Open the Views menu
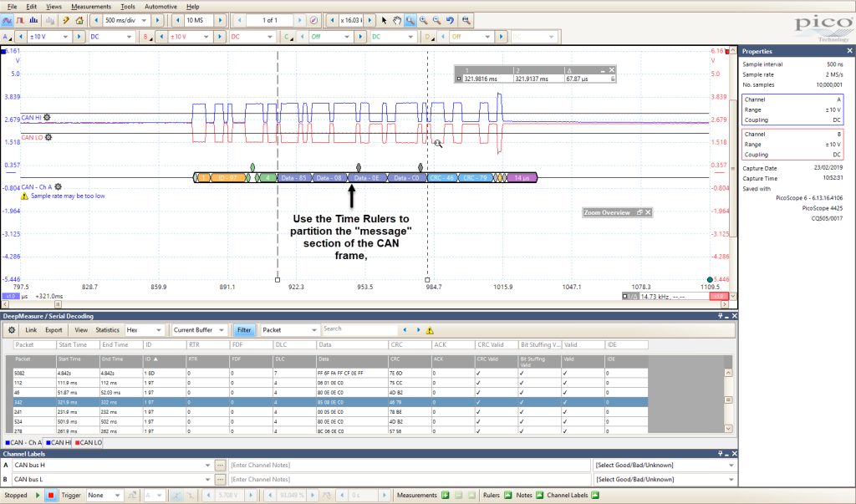This screenshot has width=856, height=504. [53, 7]
